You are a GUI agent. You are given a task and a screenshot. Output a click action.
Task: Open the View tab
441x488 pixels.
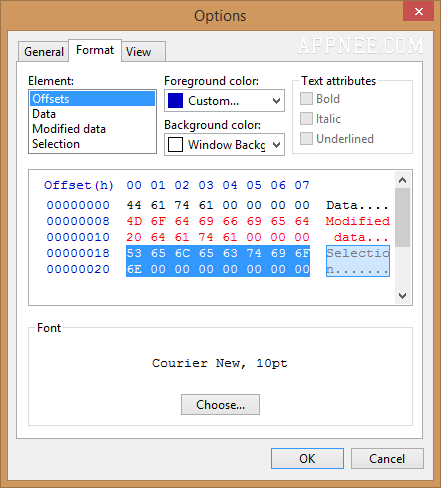point(143,52)
